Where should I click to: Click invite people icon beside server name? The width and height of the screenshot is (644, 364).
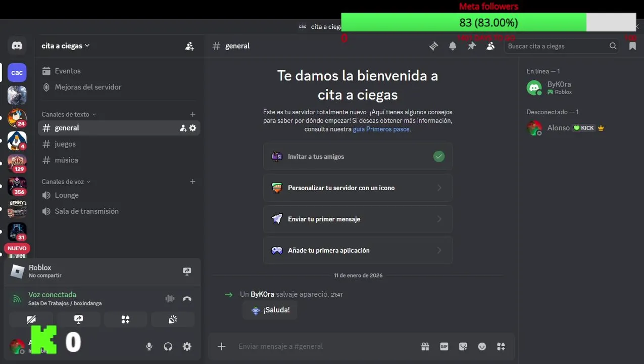click(x=189, y=46)
